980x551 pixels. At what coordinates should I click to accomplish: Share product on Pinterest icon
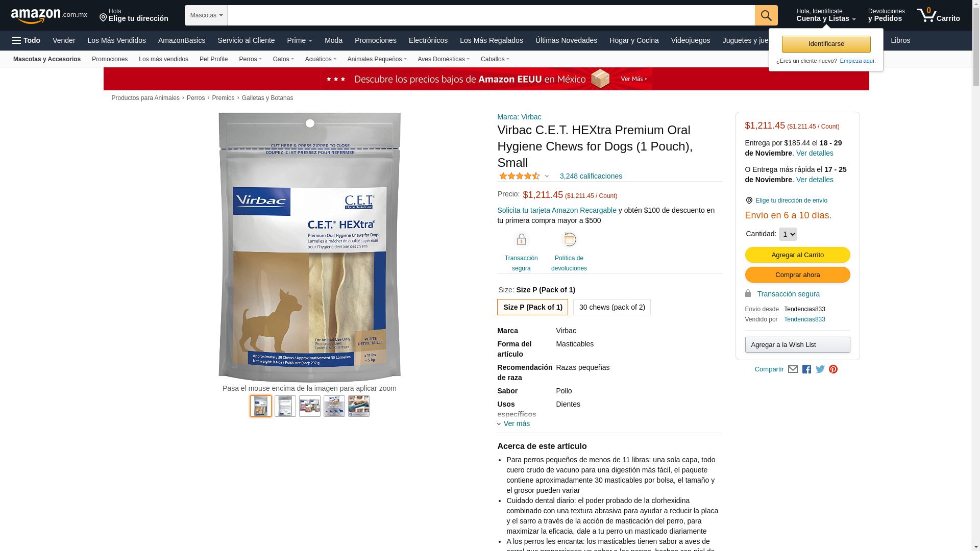pyautogui.click(x=833, y=369)
